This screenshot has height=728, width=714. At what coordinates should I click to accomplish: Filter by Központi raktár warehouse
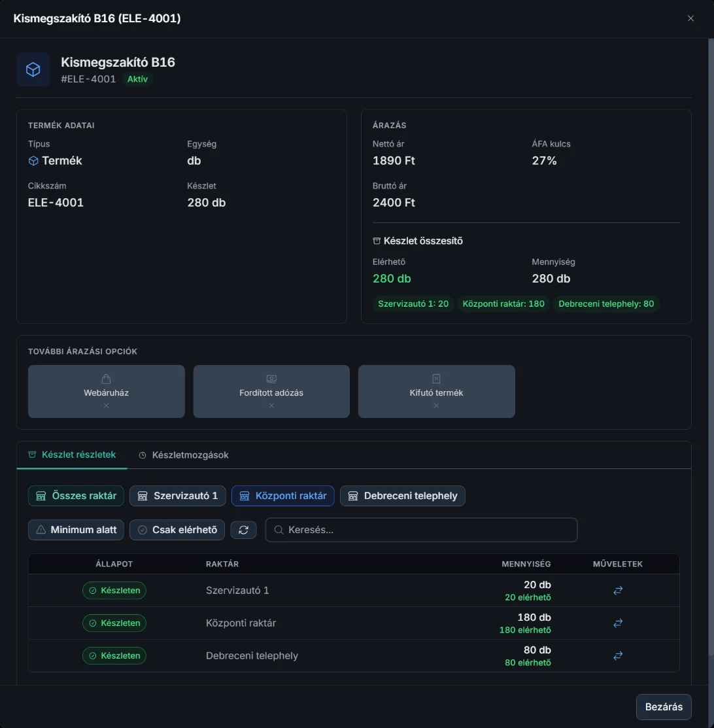[x=282, y=496]
